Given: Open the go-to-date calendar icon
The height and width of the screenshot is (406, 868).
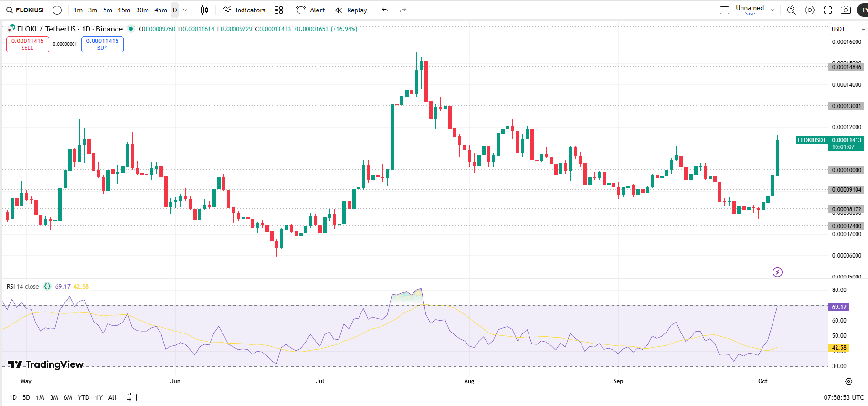Looking at the screenshot, I should 132,397.
